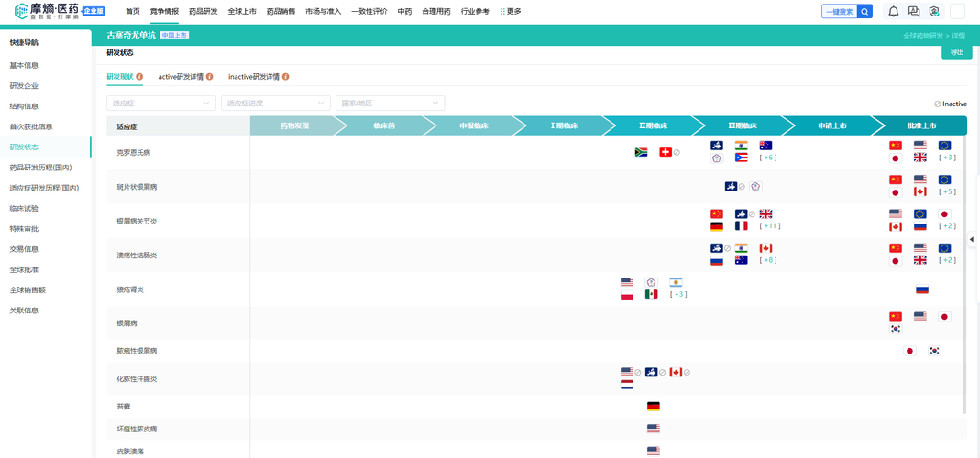Go to 临床试验 in quick navigation
Image resolution: width=980 pixels, height=458 pixels.
24,208
